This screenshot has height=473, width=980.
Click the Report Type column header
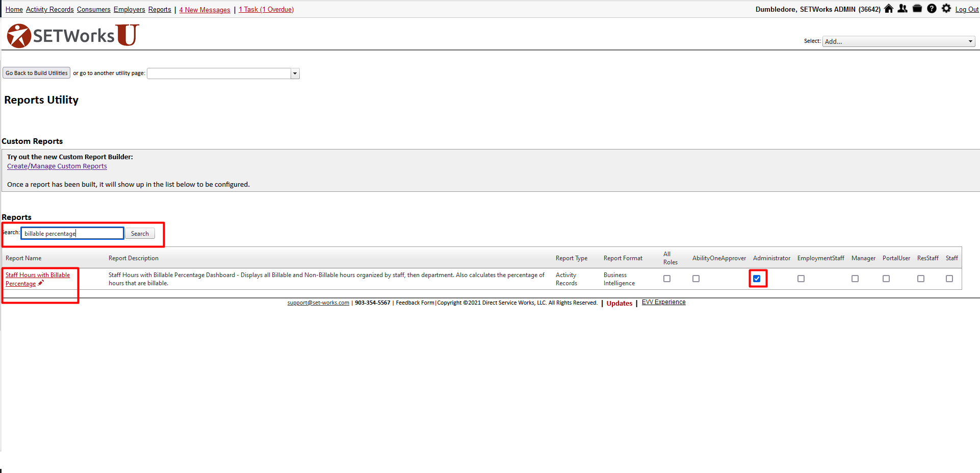[572, 258]
